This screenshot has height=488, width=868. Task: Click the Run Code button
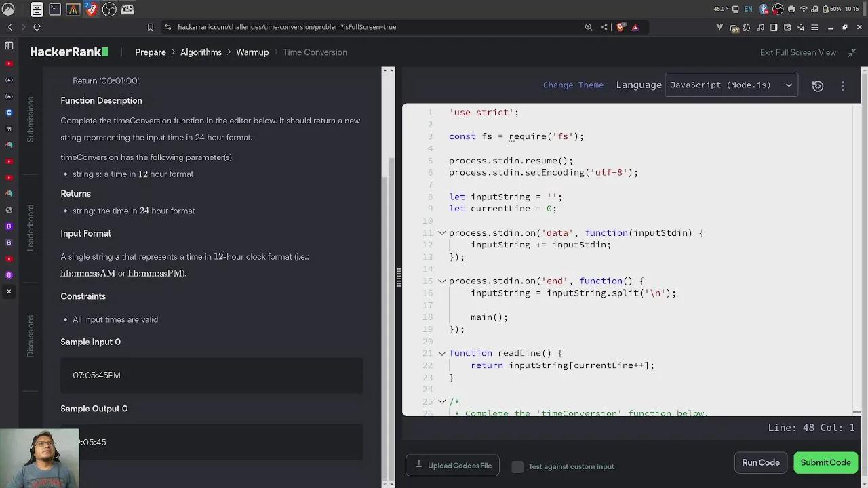point(760,462)
